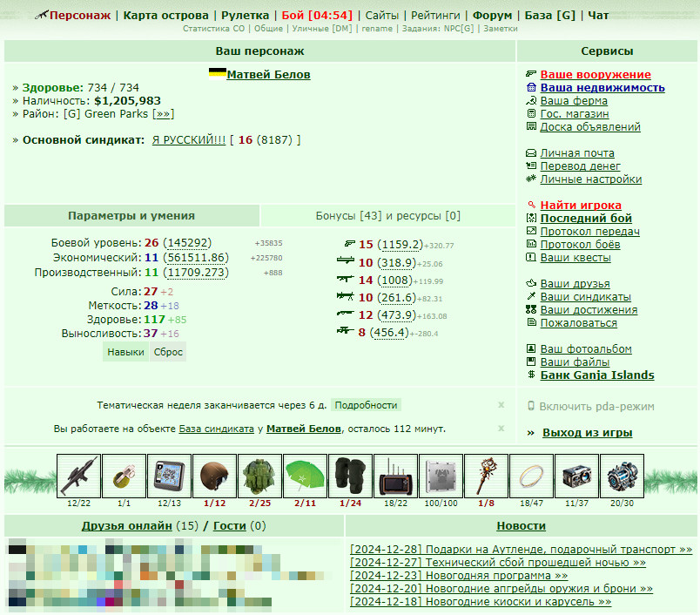Click the black boots item 1/24
Screen dimensions: 700x615
(351, 476)
